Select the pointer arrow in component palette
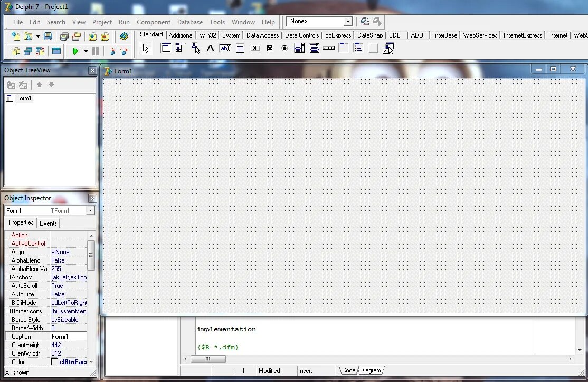This screenshot has width=588, height=382. click(x=146, y=49)
